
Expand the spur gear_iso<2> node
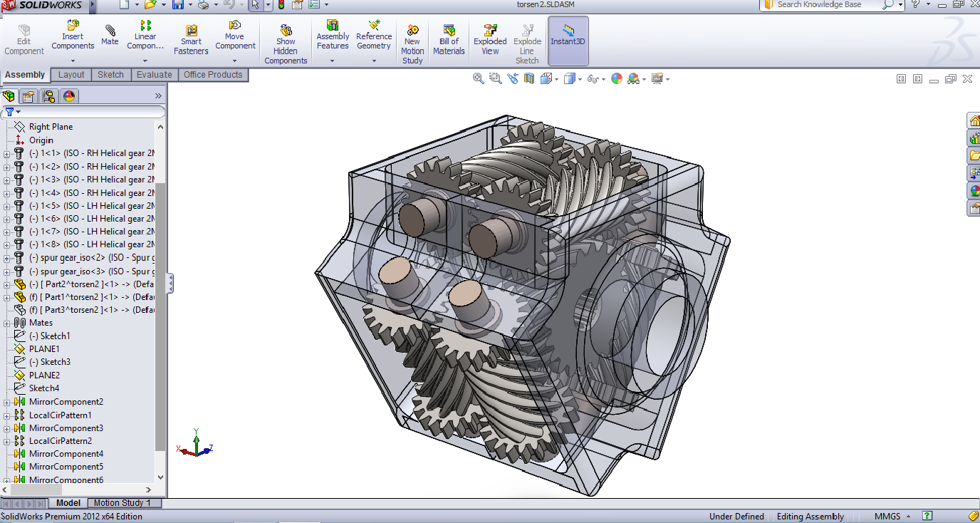(7, 258)
